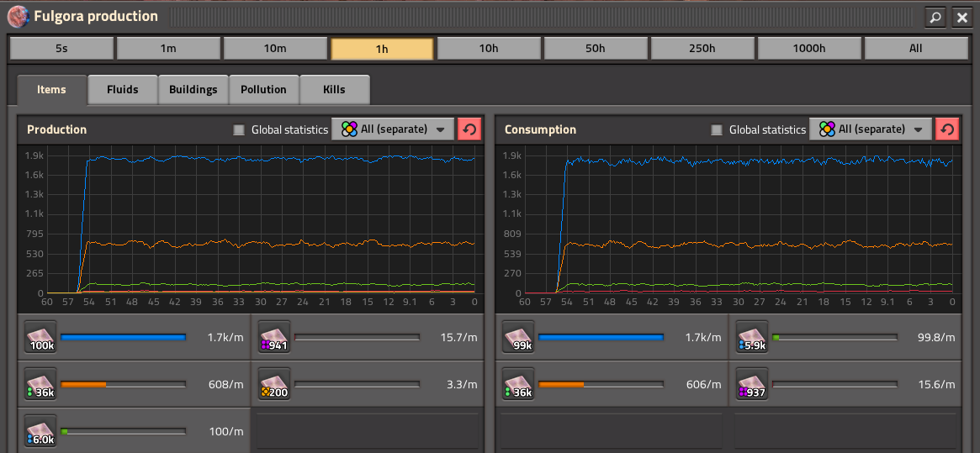980x453 pixels.
Task: Reset the Consumption statistics with red arrow button
Action: point(947,129)
